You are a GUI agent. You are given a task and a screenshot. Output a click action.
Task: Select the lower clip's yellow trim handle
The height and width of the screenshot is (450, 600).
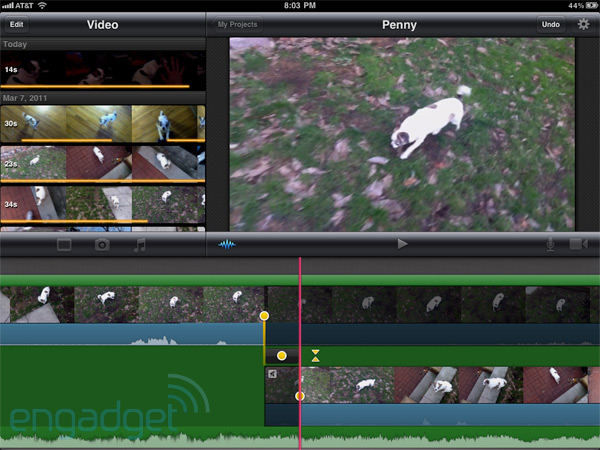pos(299,396)
